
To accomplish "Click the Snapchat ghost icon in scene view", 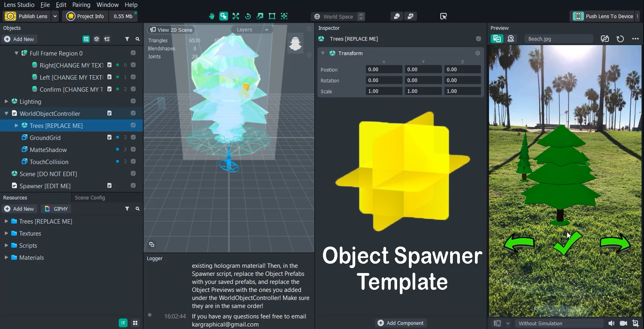I will 295,44.
